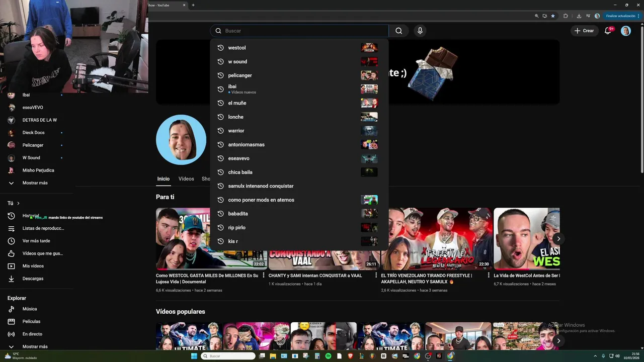Viewport: 644px width, 362px height.
Task: Bookmark this page with the star icon
Action: tap(553, 16)
